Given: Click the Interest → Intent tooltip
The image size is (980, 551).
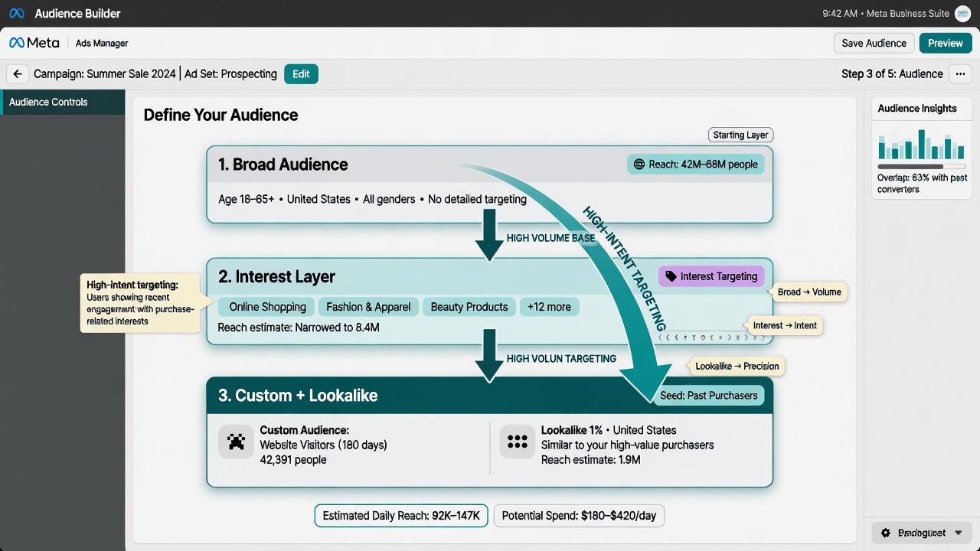Looking at the screenshot, I should [785, 325].
